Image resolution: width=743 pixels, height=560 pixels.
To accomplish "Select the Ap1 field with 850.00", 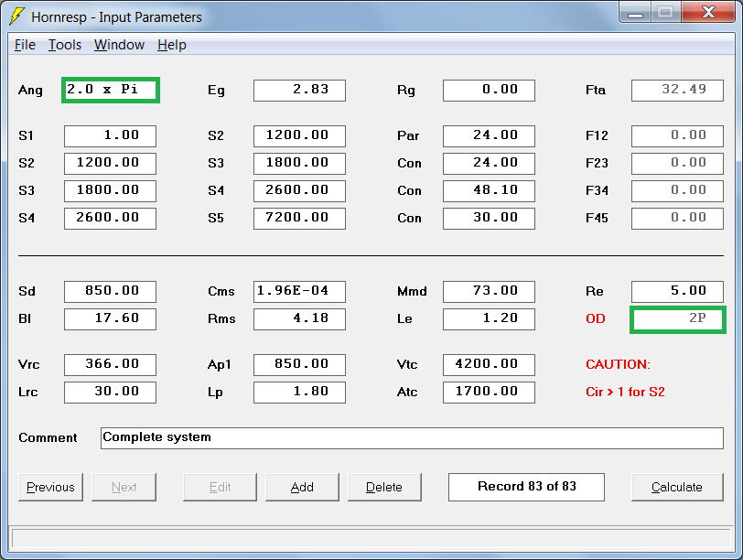I will [x=299, y=365].
